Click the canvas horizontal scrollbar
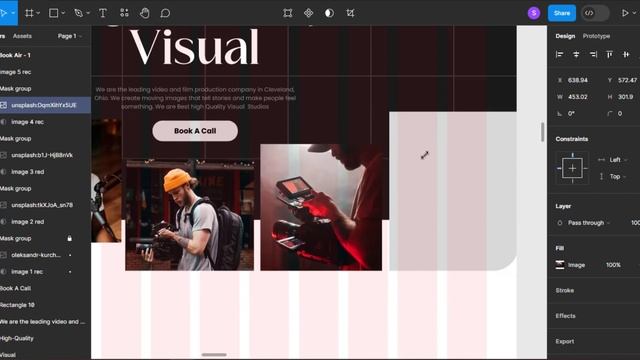640x360 pixels. tap(214, 355)
